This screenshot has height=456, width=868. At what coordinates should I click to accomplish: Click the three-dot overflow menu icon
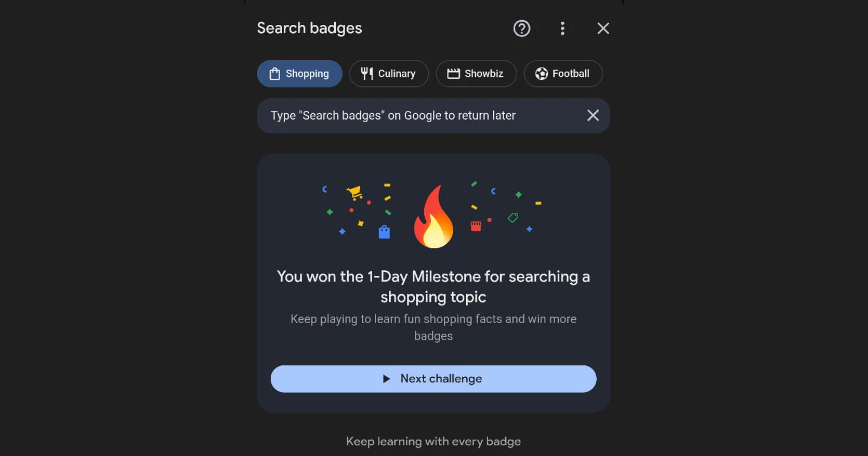[x=562, y=28]
